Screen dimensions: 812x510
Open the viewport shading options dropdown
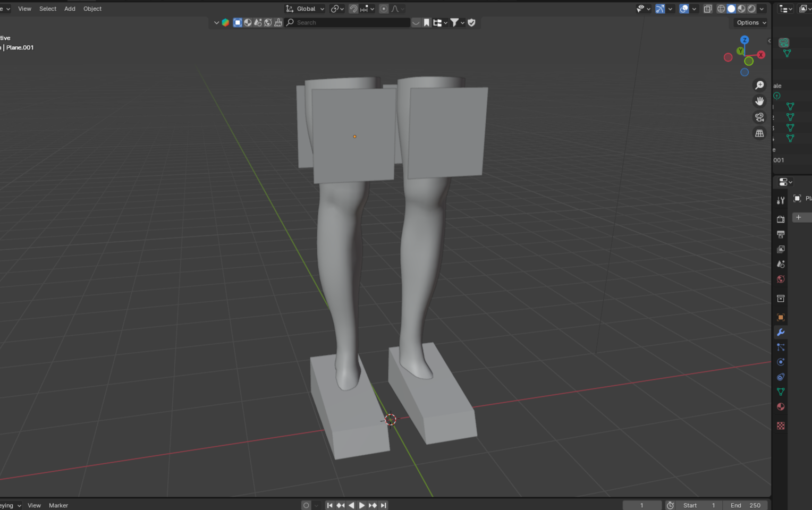(762, 8)
